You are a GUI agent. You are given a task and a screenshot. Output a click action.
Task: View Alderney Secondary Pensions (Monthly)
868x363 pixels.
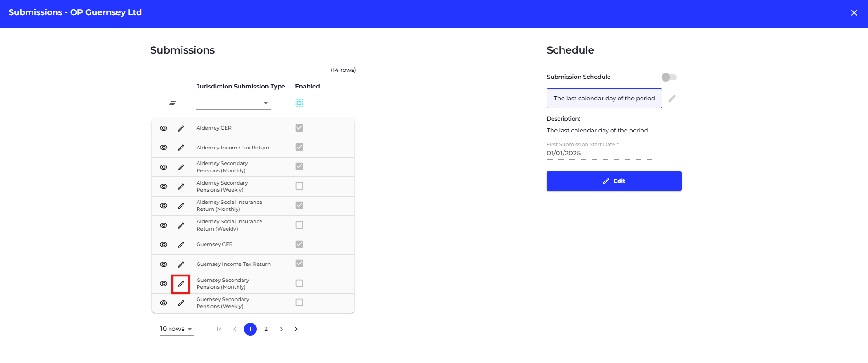tap(164, 167)
